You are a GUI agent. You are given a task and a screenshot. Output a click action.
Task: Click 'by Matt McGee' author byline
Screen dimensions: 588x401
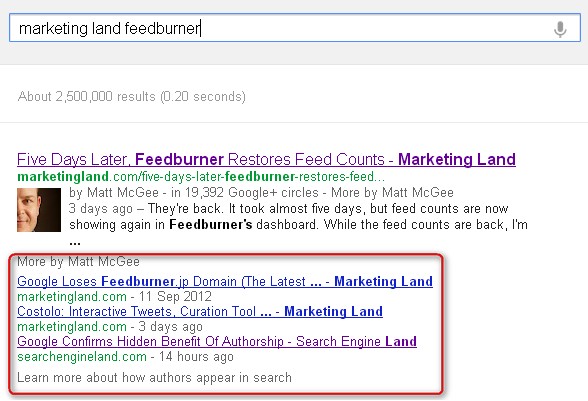point(114,192)
